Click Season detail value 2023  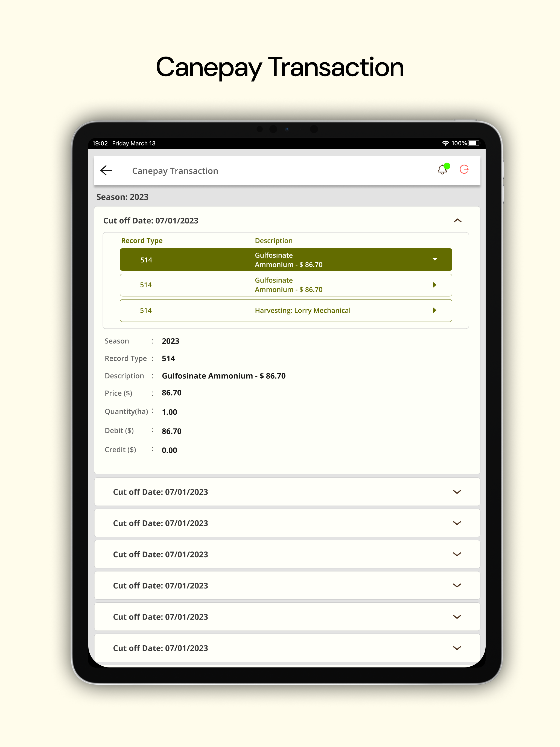click(170, 341)
